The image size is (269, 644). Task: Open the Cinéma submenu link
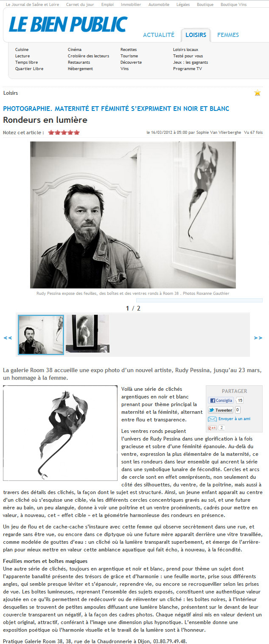[75, 50]
